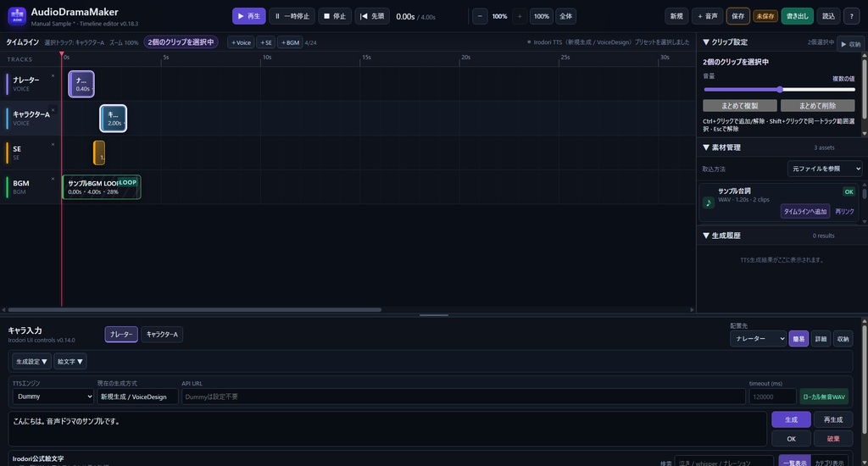Open the TTSエンジン Dummy dropdown
Image resolution: width=868 pixels, height=466 pixels.
53,397
